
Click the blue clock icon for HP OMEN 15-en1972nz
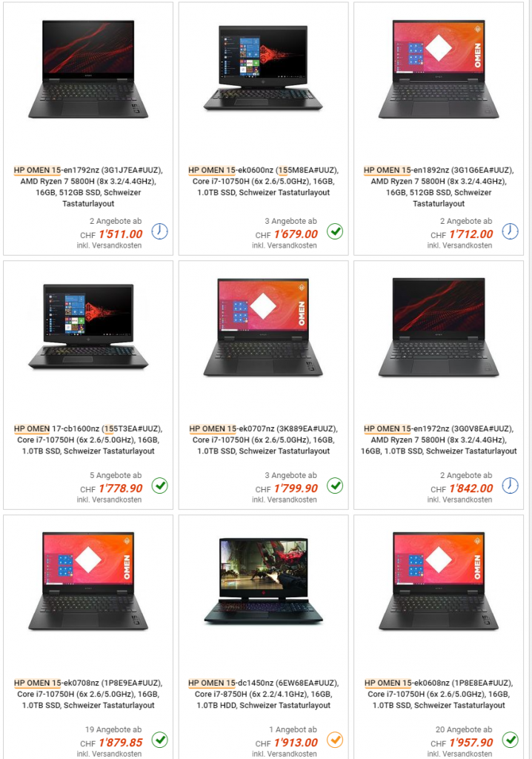[x=511, y=485]
